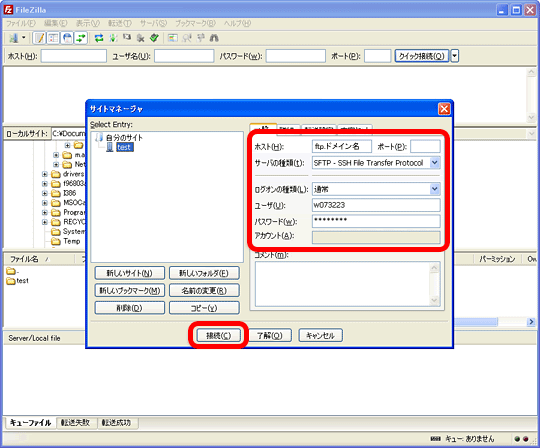Open the 転送(T) menu

click(x=120, y=23)
